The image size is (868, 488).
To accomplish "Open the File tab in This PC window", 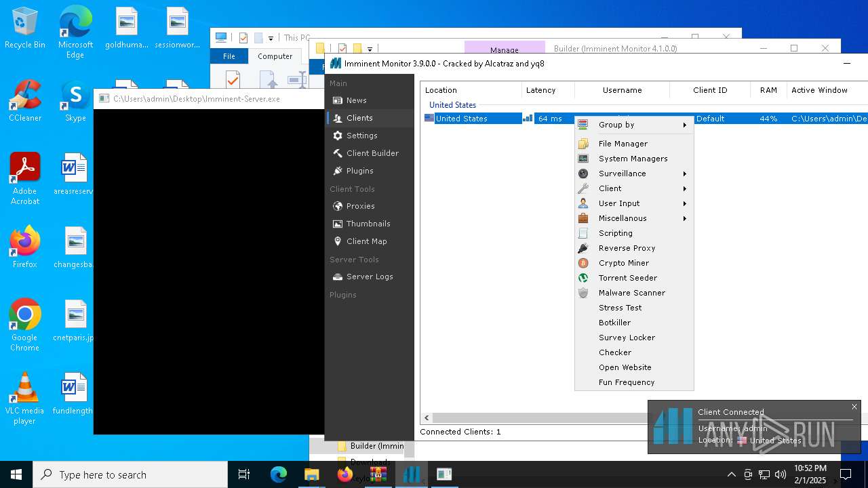I will pyautogui.click(x=229, y=56).
